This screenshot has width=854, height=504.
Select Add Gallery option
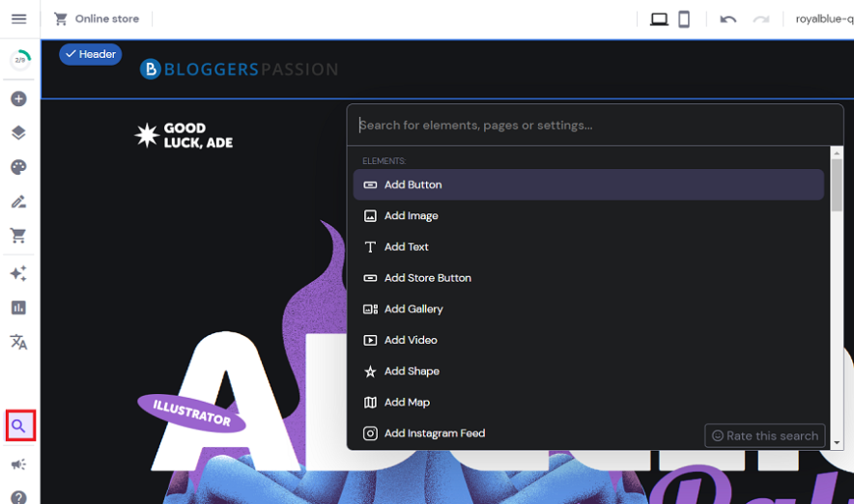[588, 309]
